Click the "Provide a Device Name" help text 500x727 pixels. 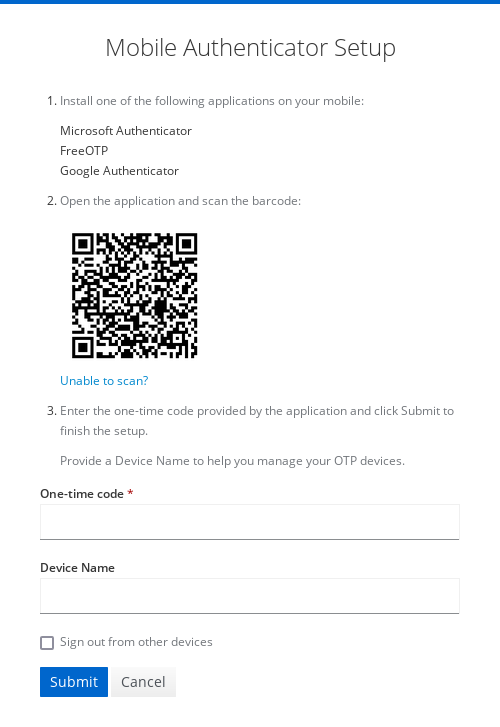pos(232,461)
